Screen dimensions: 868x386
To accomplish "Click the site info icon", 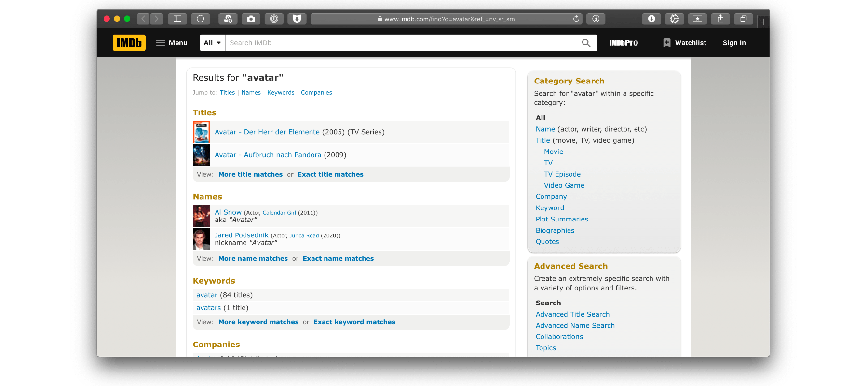I will click(x=596, y=19).
